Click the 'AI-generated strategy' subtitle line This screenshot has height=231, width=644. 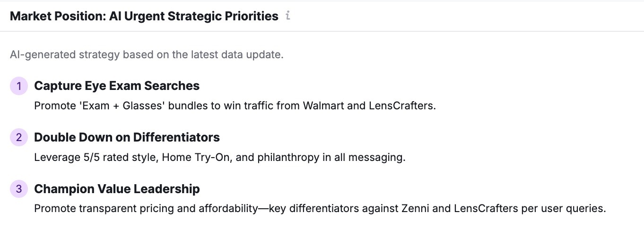(147, 54)
